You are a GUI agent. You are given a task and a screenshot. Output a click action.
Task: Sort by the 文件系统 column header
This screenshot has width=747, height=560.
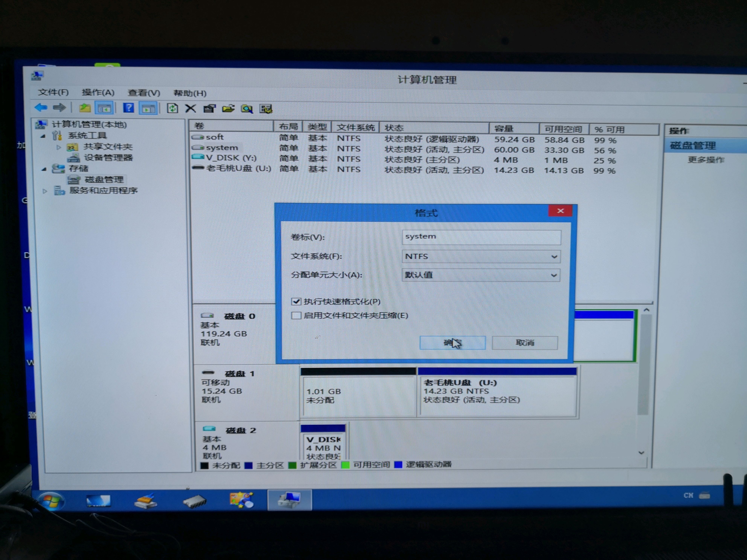(x=356, y=128)
